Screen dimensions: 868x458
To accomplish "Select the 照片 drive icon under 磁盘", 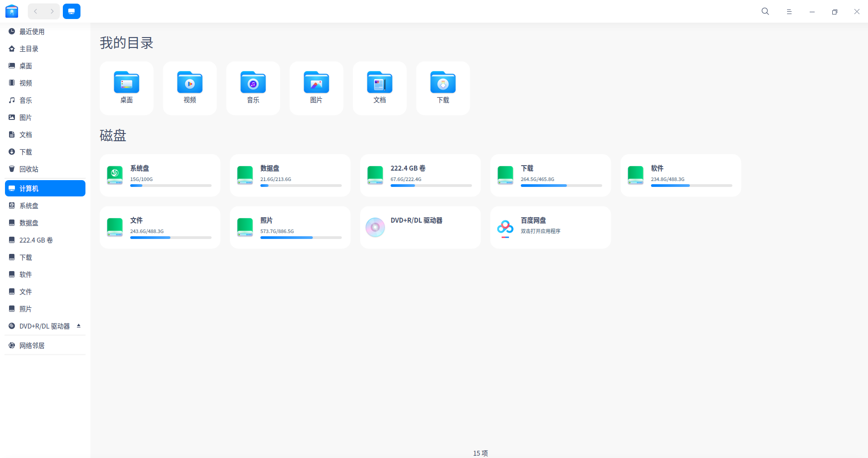I will point(245,227).
